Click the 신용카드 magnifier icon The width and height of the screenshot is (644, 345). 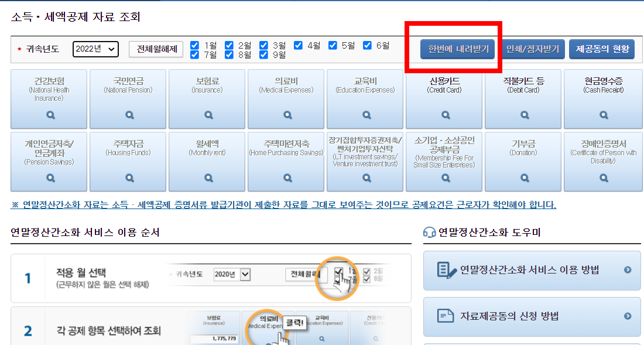446,115
